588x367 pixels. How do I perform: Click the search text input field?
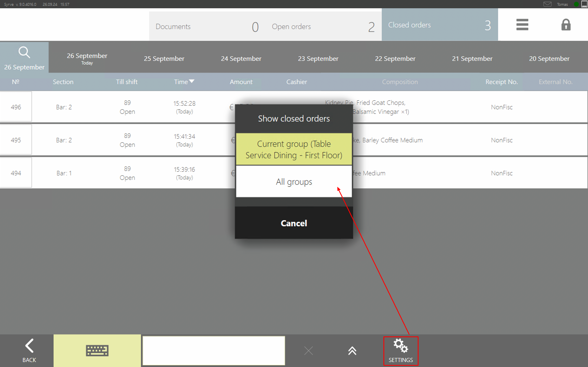(214, 350)
